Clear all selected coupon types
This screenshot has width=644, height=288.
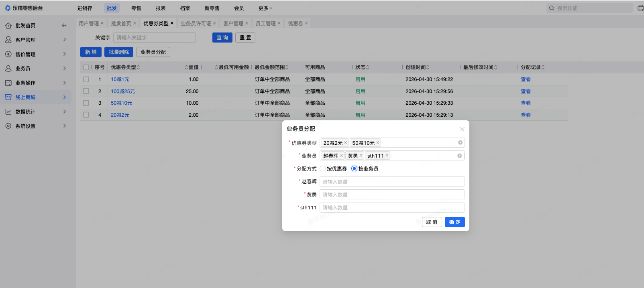tap(460, 143)
